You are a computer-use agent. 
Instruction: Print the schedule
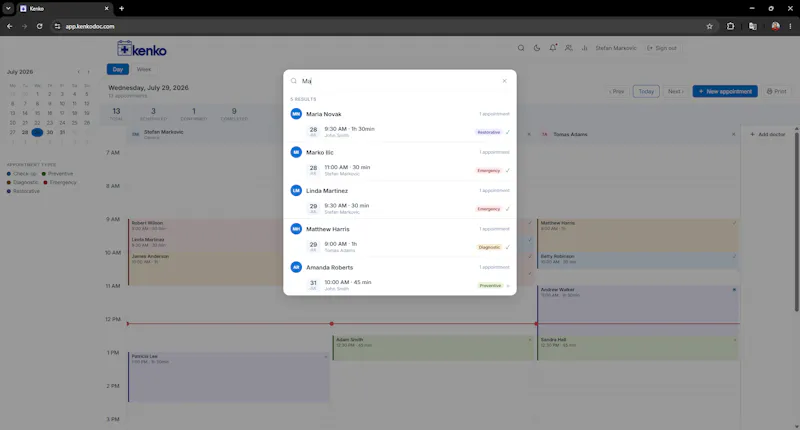777,91
